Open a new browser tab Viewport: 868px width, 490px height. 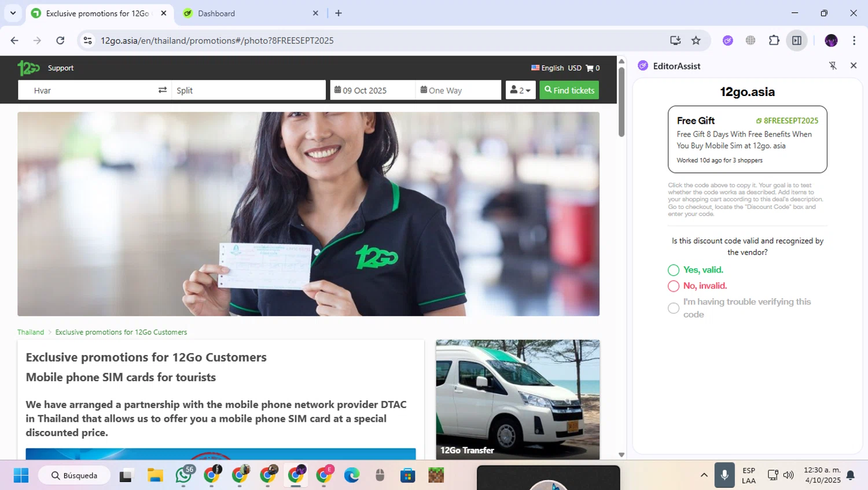pos(339,13)
